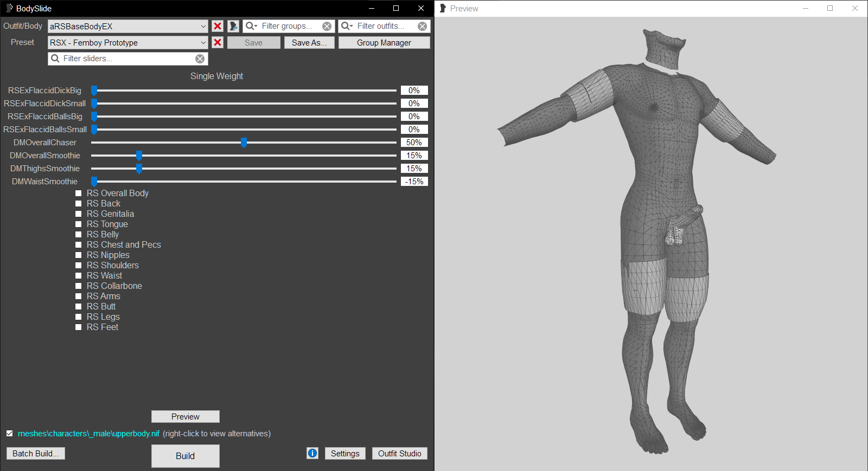Click the Filter groups input field
The width and height of the screenshot is (868, 471).
(x=290, y=26)
